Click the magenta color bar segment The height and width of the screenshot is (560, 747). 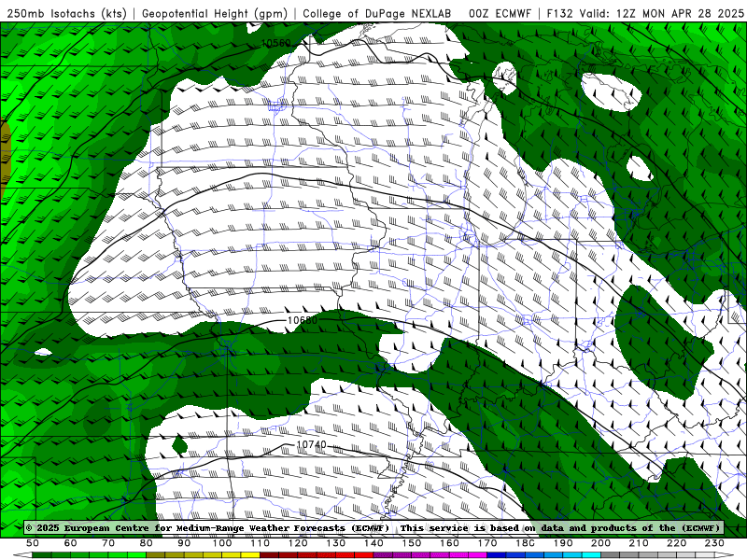tap(478, 555)
